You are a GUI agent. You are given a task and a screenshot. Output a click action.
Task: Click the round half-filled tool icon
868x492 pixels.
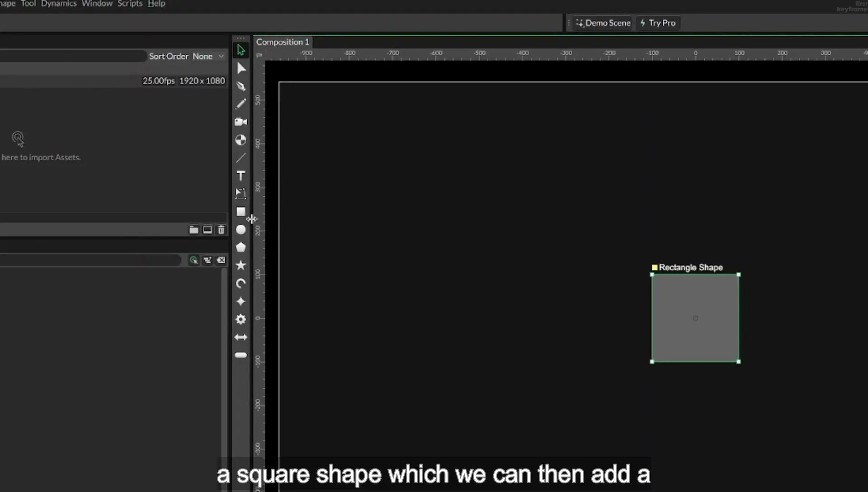click(241, 140)
